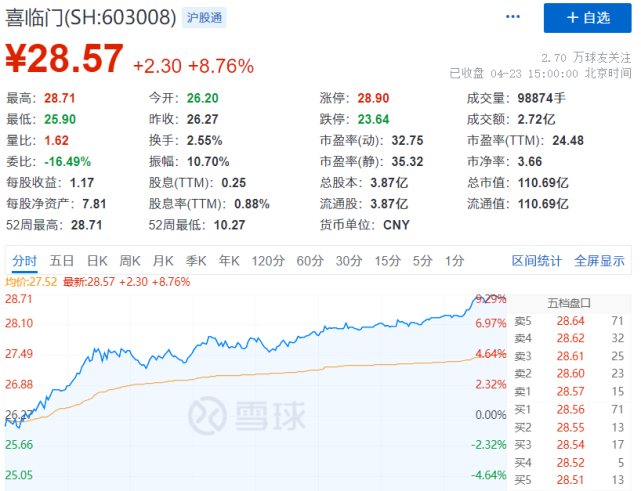641x491 pixels.
Task: Select the 1分 interval tab
Action: 454,260
